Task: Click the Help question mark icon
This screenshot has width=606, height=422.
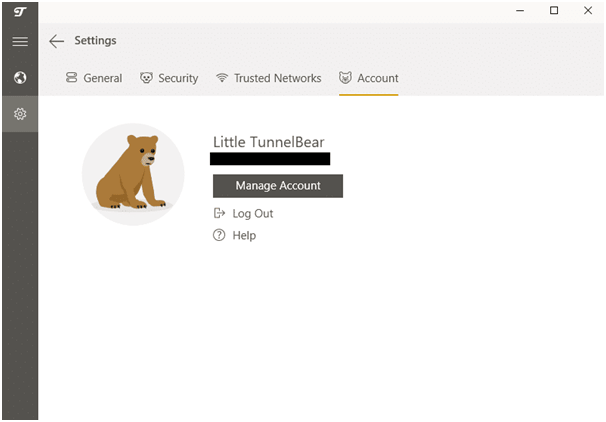Action: point(219,235)
